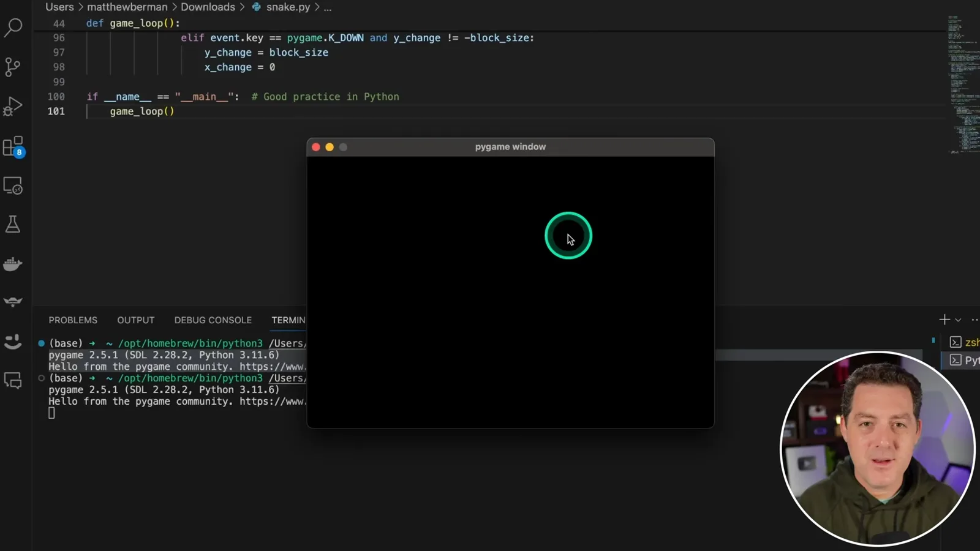The height and width of the screenshot is (551, 980).
Task: Open the Docker whale view
Action: pyautogui.click(x=13, y=264)
